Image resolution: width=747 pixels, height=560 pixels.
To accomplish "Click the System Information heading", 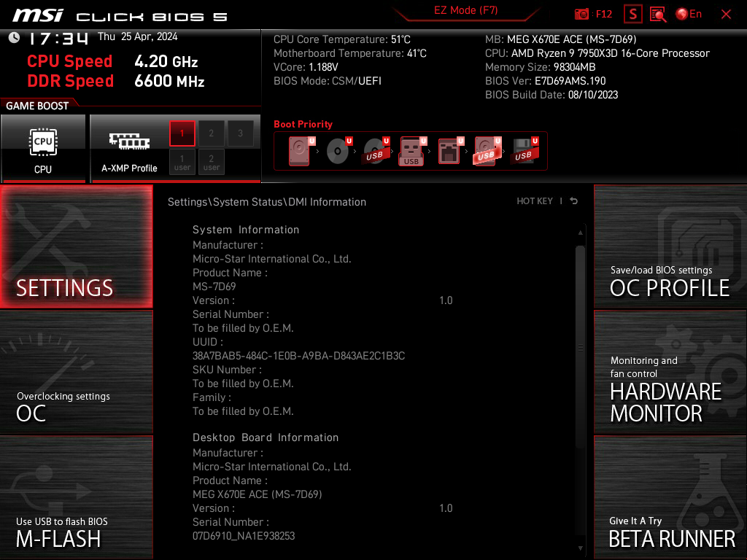I will 246,230.
